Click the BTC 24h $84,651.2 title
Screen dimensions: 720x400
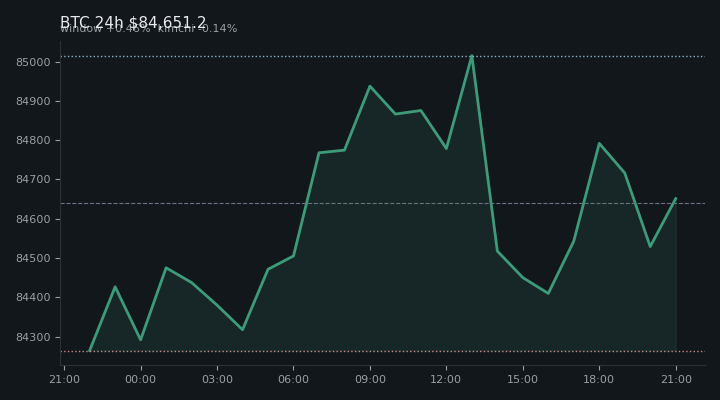click(133, 22)
